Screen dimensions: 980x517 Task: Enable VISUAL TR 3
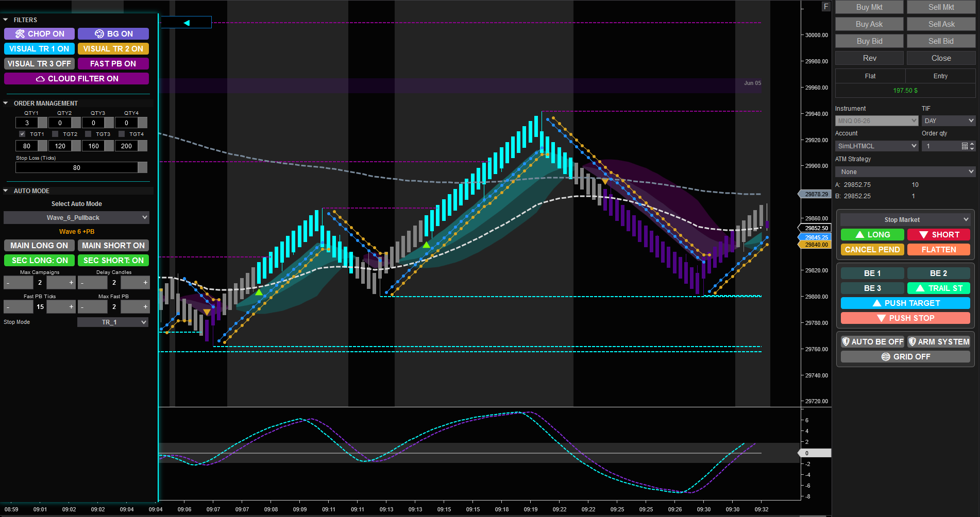[x=39, y=64]
